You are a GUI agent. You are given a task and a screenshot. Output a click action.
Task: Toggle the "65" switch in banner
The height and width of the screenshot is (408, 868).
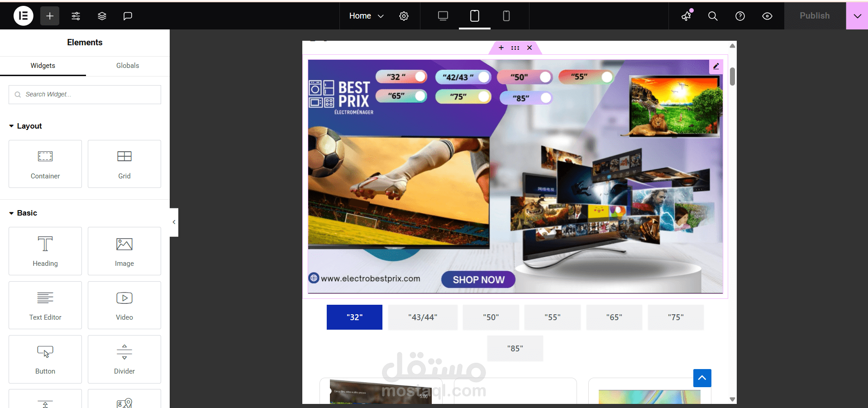pyautogui.click(x=401, y=96)
